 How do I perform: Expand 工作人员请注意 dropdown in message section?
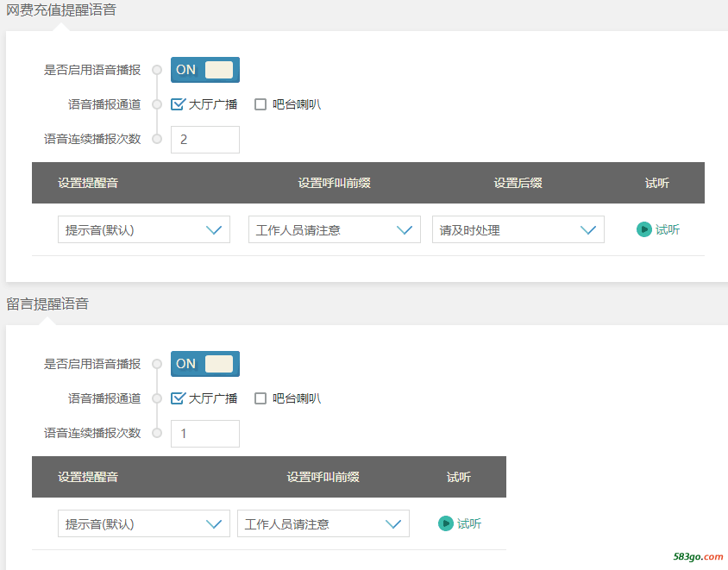coord(323,523)
